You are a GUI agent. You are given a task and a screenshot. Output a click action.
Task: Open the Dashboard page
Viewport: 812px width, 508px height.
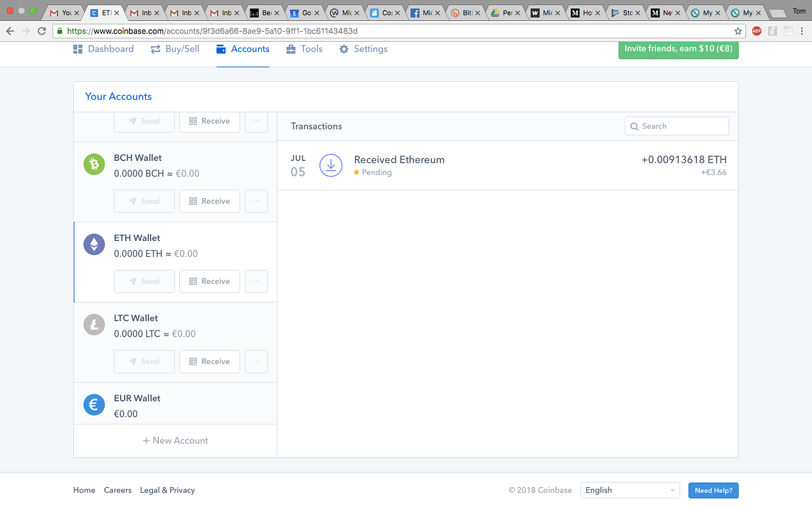(103, 49)
